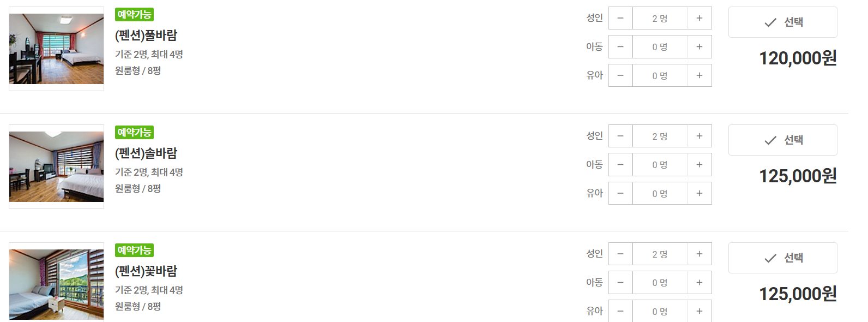Open the 솔바람 room photo thumbnail

56,166
